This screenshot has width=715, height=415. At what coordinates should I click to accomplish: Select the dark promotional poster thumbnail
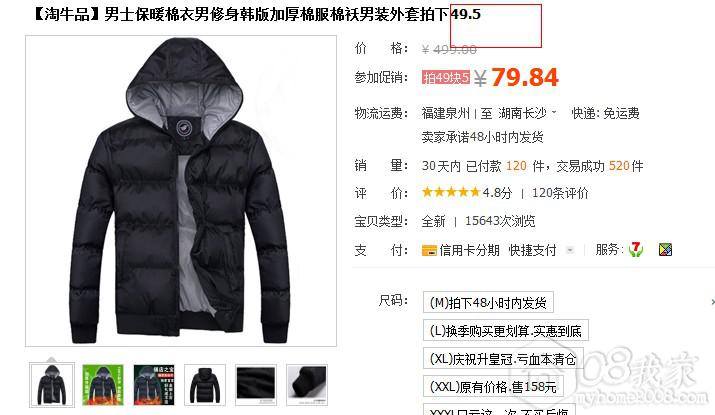pos(154,384)
